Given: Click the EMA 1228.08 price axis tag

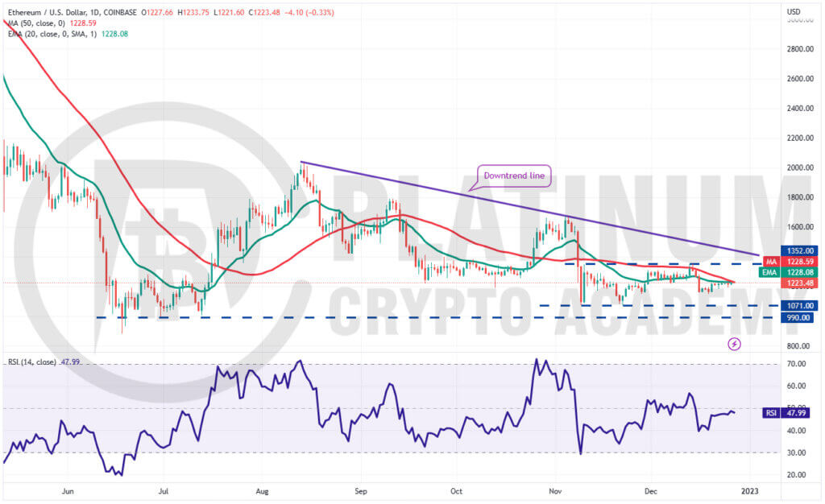Looking at the screenshot, I should [789, 272].
